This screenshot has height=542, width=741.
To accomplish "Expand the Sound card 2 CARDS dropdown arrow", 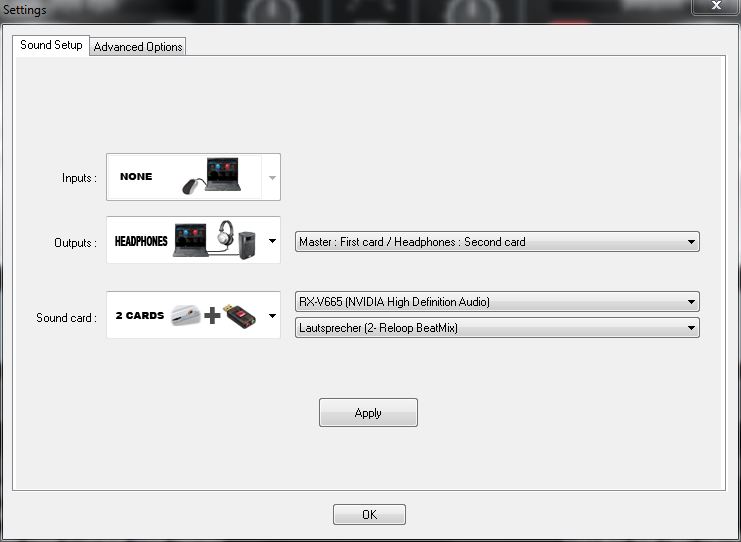I will [x=272, y=315].
